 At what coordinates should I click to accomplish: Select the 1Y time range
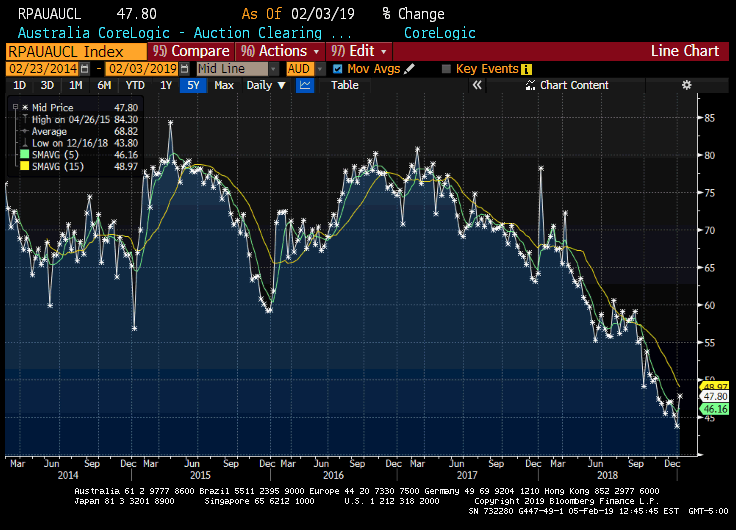[166, 85]
